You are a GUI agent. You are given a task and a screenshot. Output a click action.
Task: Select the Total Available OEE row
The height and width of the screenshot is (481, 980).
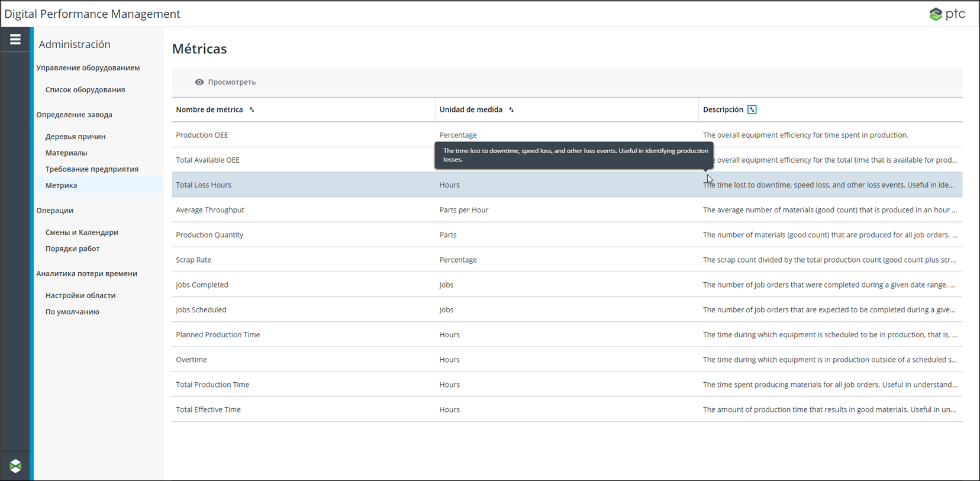point(567,160)
